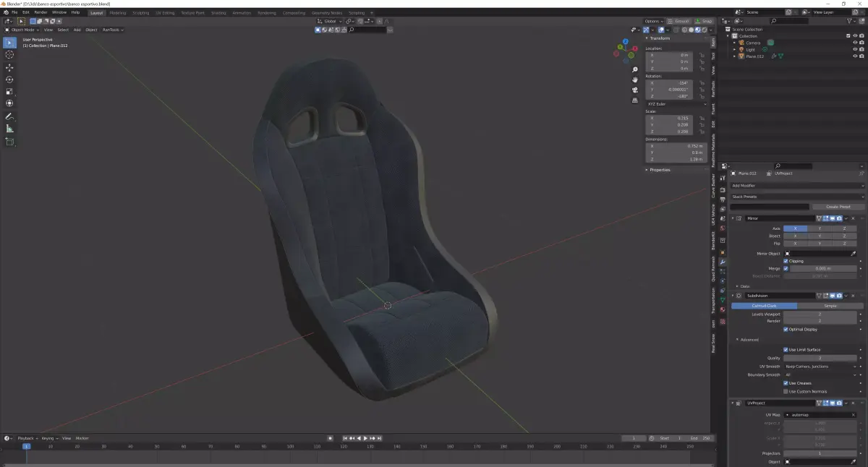
Task: Collapse the Subdivision Advanced subpanel
Action: click(x=748, y=340)
